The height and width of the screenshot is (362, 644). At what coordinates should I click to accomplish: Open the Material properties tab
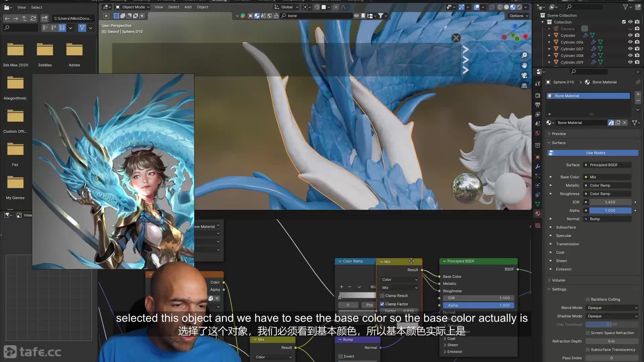[538, 214]
